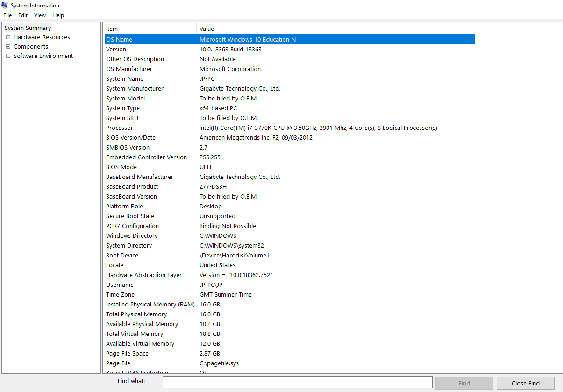Viewport: 563px width, 392px height.
Task: Expand the Software Environment node
Action: point(8,56)
